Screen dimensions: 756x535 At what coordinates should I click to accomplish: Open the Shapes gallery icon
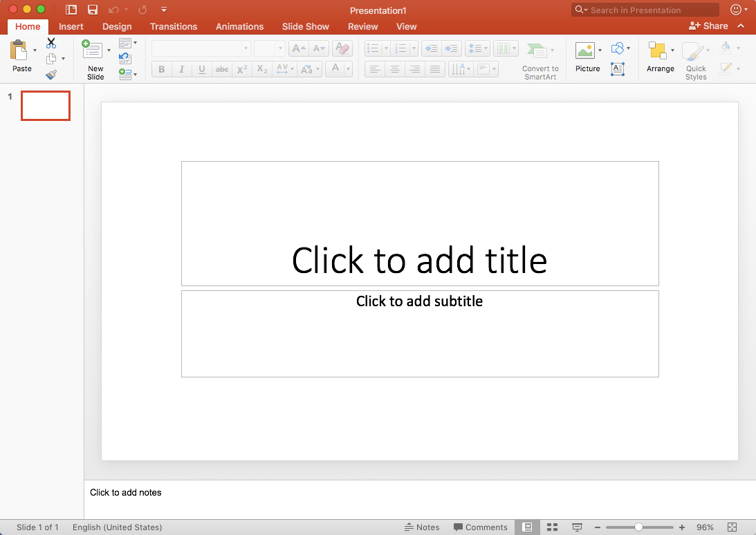(618, 48)
